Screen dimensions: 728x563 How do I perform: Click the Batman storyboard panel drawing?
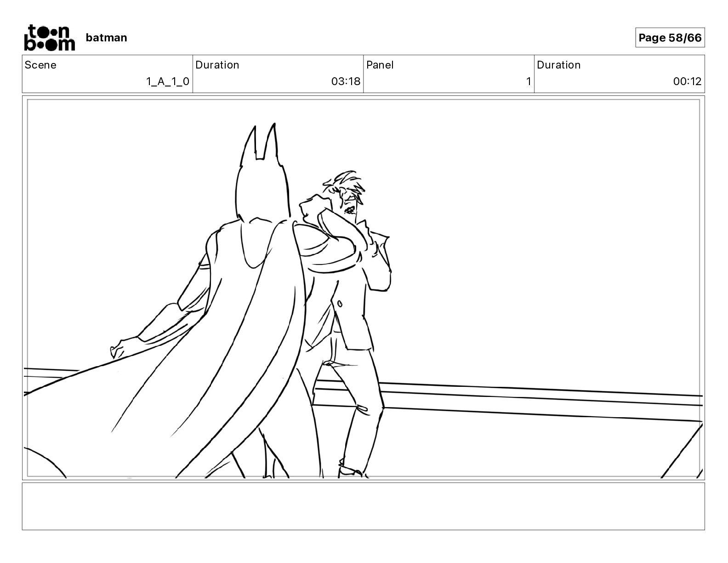[x=364, y=288]
